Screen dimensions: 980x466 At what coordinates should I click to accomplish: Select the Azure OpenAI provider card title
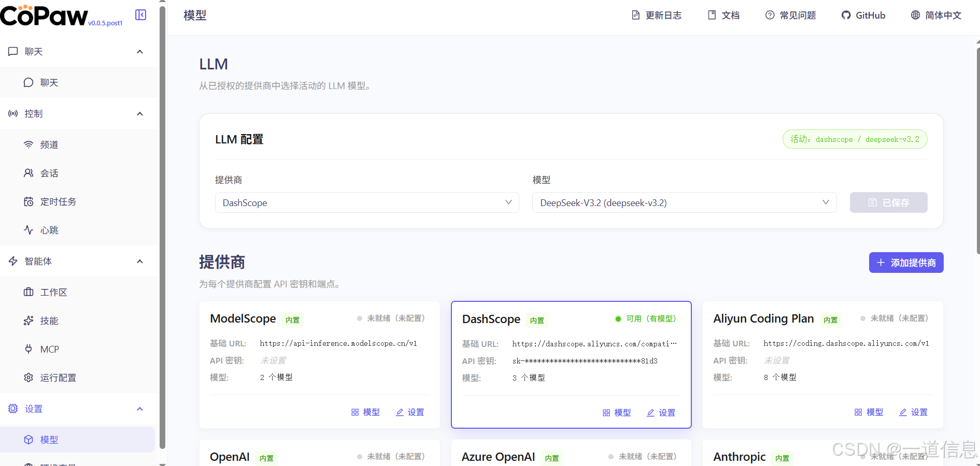tap(498, 457)
